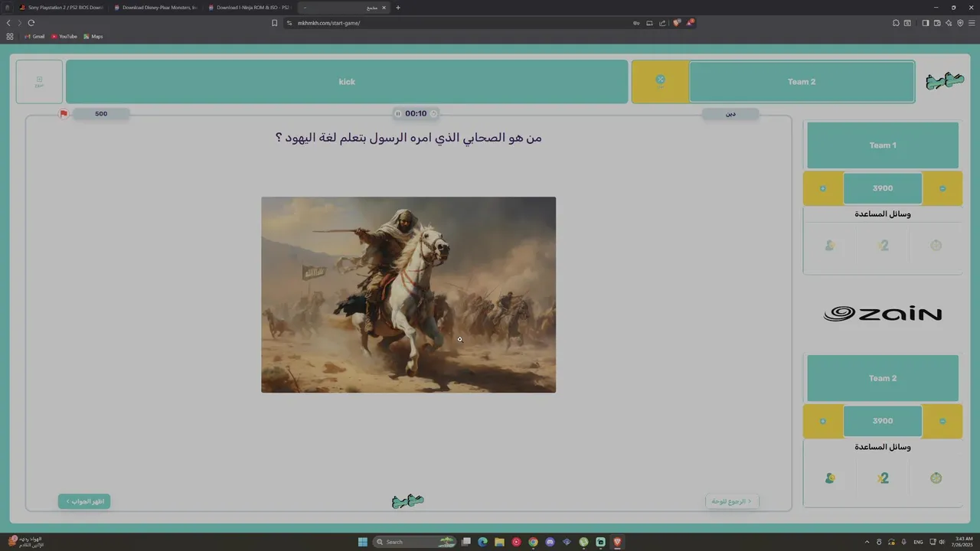Open Discord from the taskbar
Image resolution: width=980 pixels, height=551 pixels.
click(x=550, y=542)
